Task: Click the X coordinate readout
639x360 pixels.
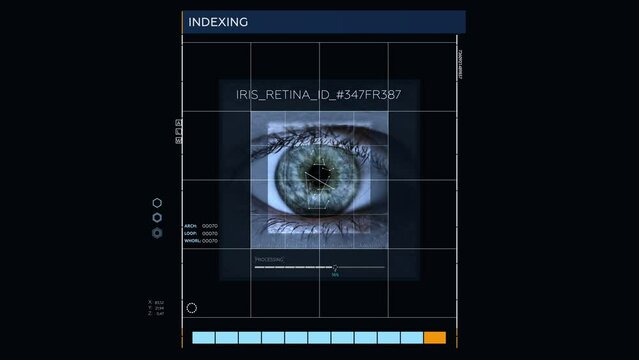Action: 156,303
